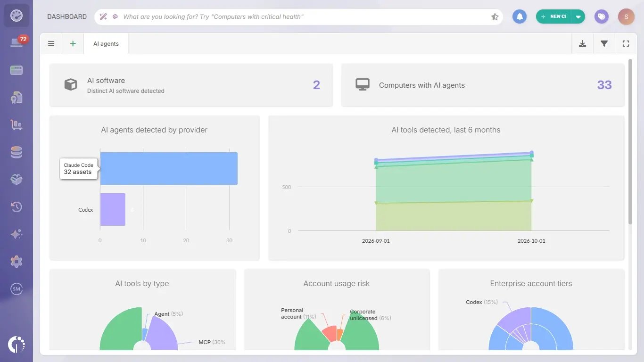The height and width of the screenshot is (362, 644).
Task: Click the Invgate logo at sidebar bottom
Action: pyautogui.click(x=17, y=344)
